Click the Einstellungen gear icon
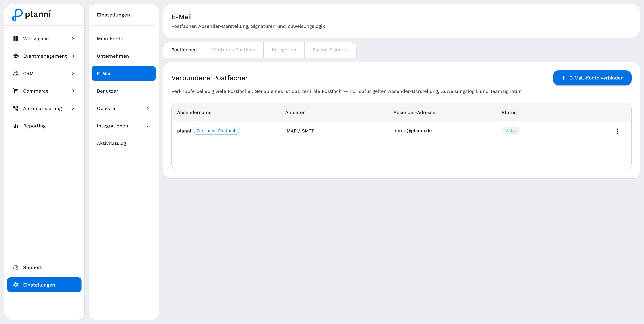The height and width of the screenshot is (324, 644). 16,285
